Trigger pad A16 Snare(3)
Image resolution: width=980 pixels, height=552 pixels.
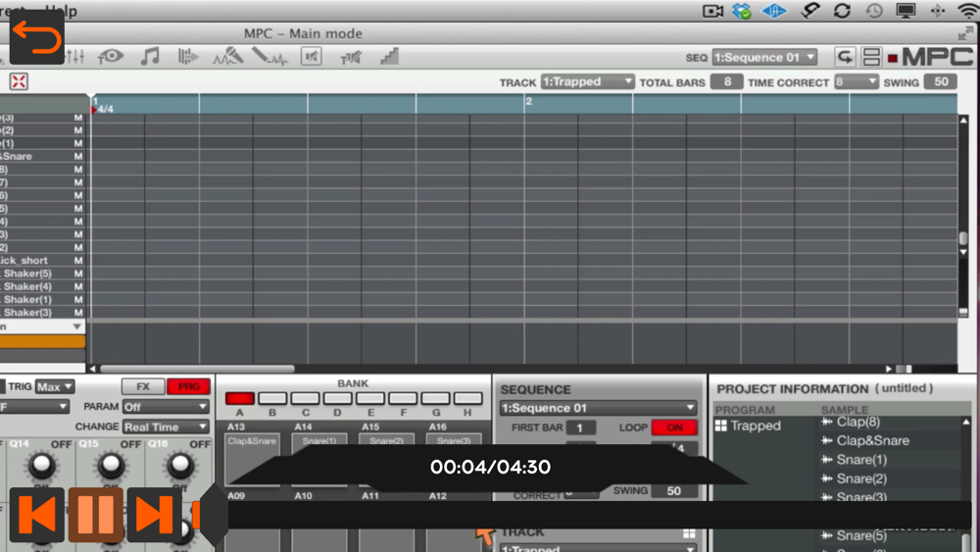454,459
